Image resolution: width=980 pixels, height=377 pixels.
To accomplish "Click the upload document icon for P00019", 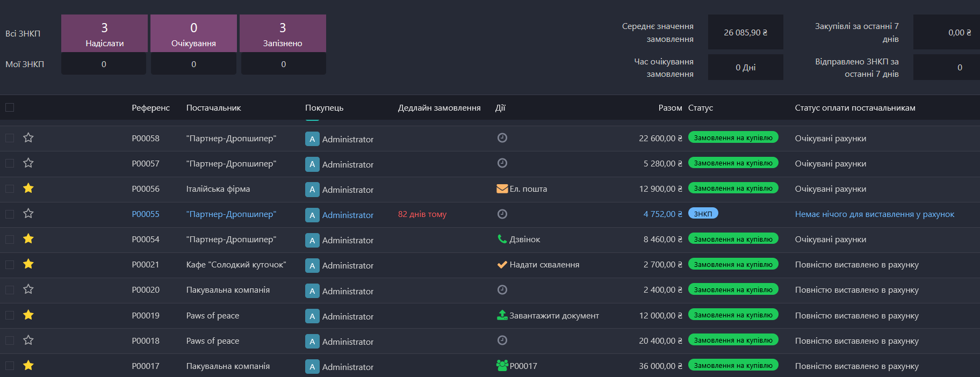I will coord(502,315).
